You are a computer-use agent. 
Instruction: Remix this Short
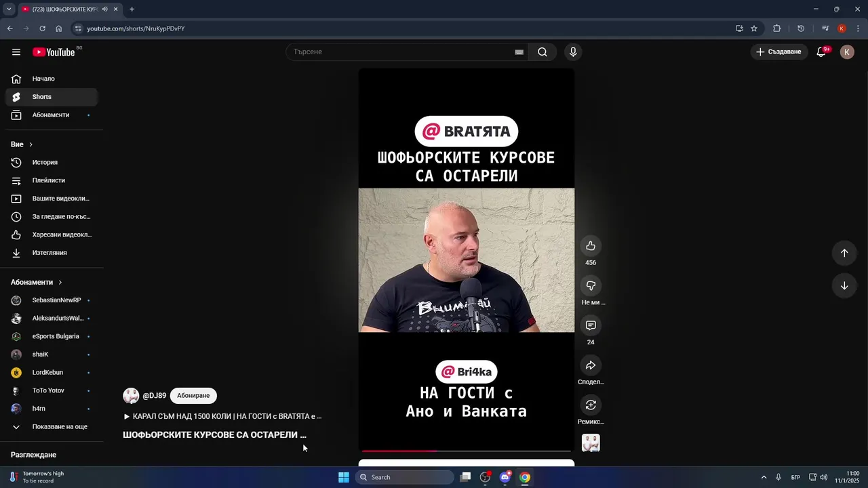click(591, 405)
